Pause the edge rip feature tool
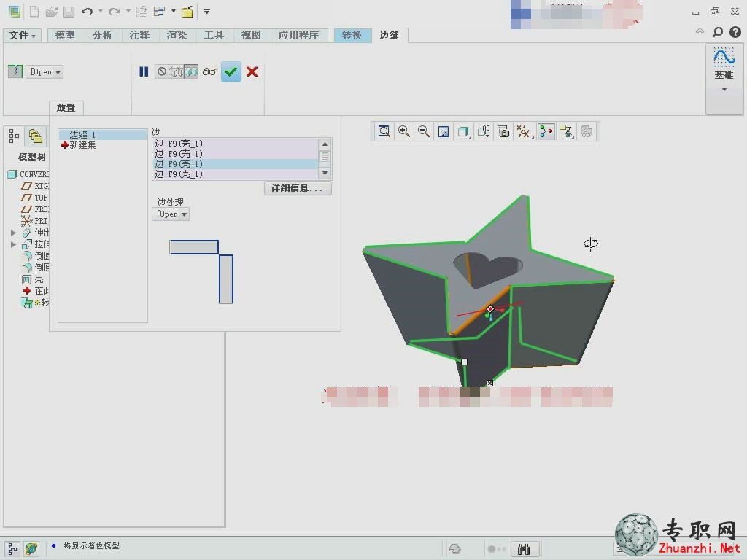 [x=144, y=71]
